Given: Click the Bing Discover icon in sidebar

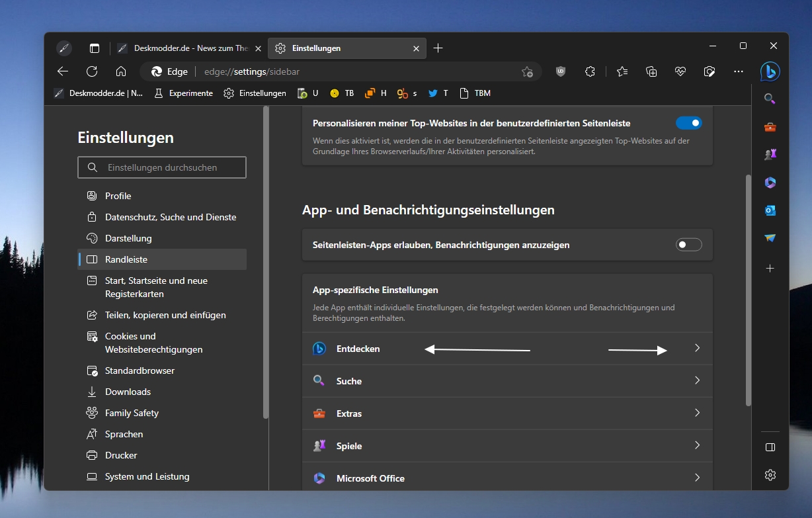Looking at the screenshot, I should point(770,71).
